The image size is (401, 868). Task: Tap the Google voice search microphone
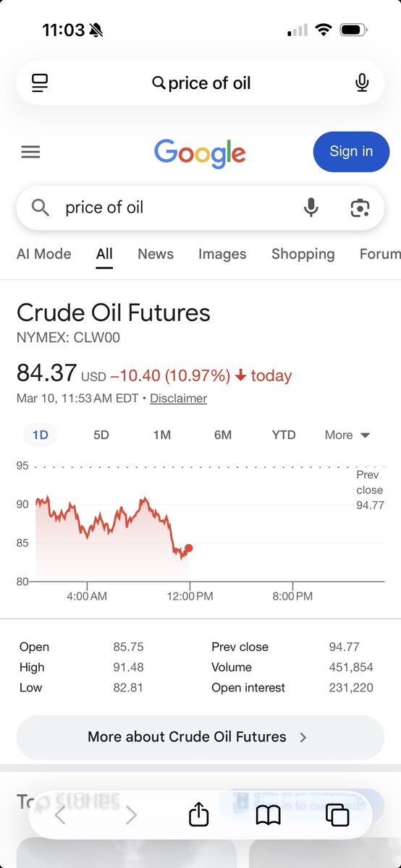[x=311, y=208]
